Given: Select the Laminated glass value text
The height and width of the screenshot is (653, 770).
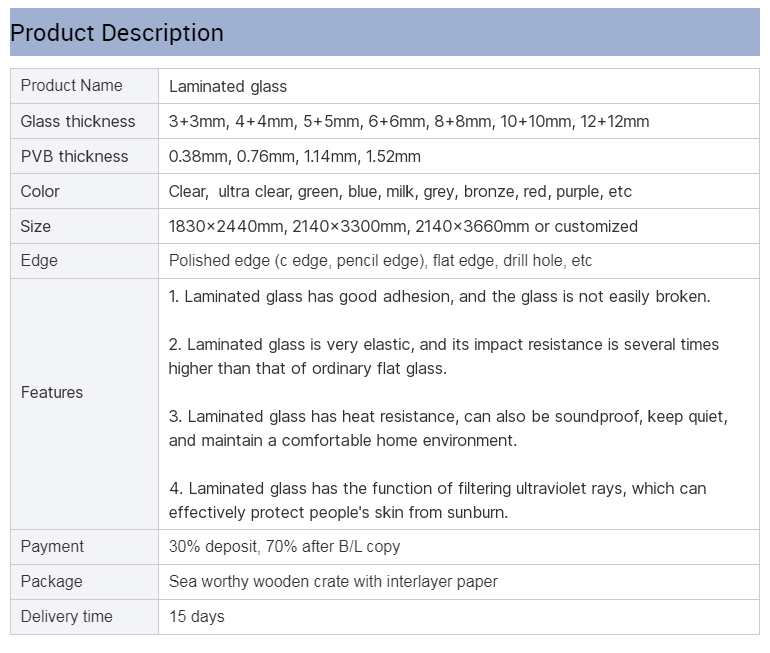Looking at the screenshot, I should click(228, 87).
